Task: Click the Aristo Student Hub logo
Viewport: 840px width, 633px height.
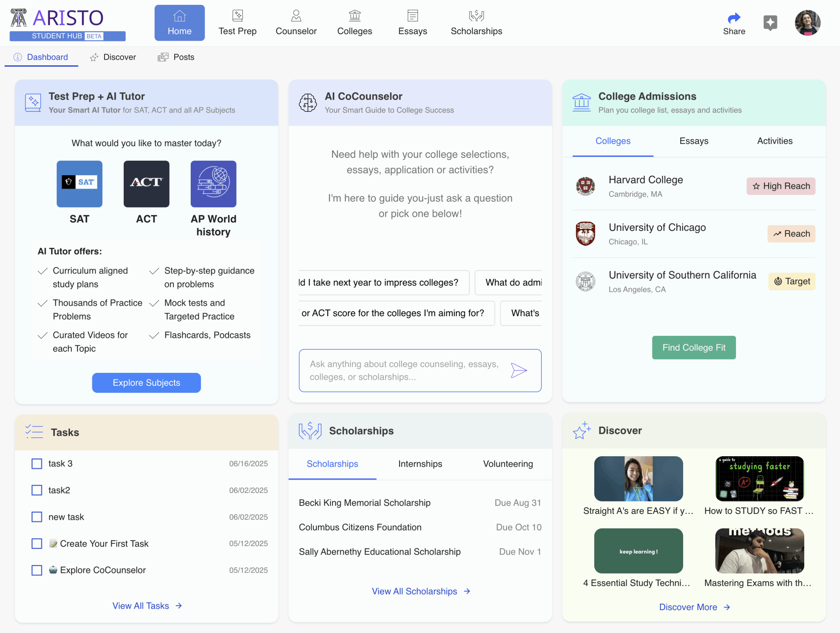Action: [68, 24]
